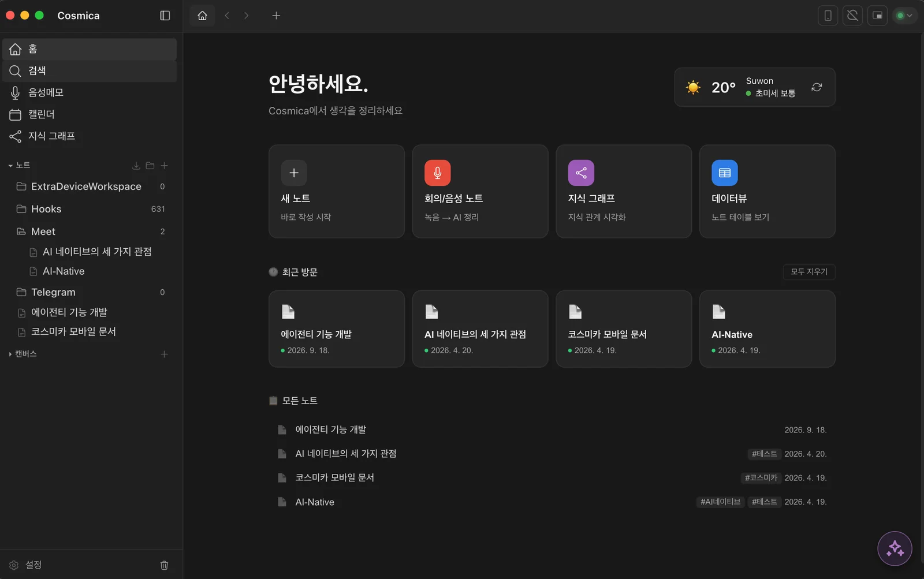Click the mobile device icon in toolbar
The width and height of the screenshot is (924, 579).
(x=828, y=16)
